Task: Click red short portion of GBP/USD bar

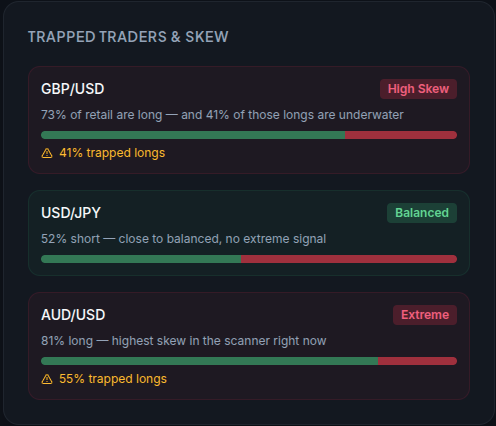Action: (401, 135)
